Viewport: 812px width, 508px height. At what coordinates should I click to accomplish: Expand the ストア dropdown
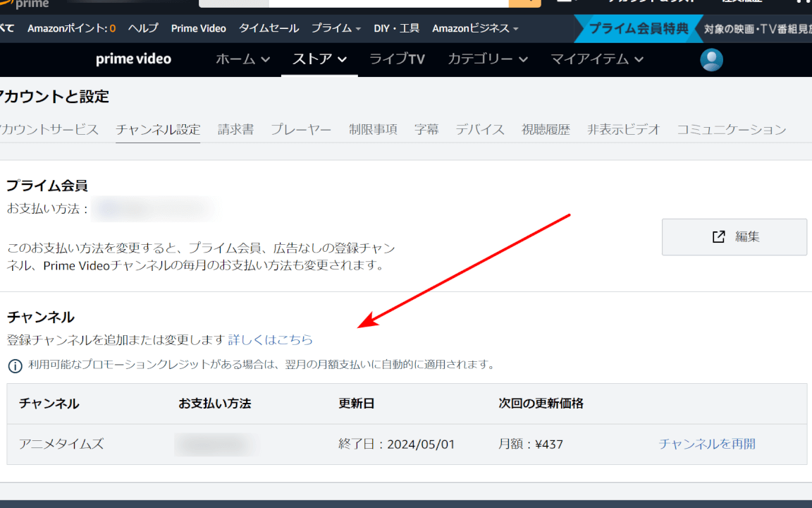(x=319, y=59)
